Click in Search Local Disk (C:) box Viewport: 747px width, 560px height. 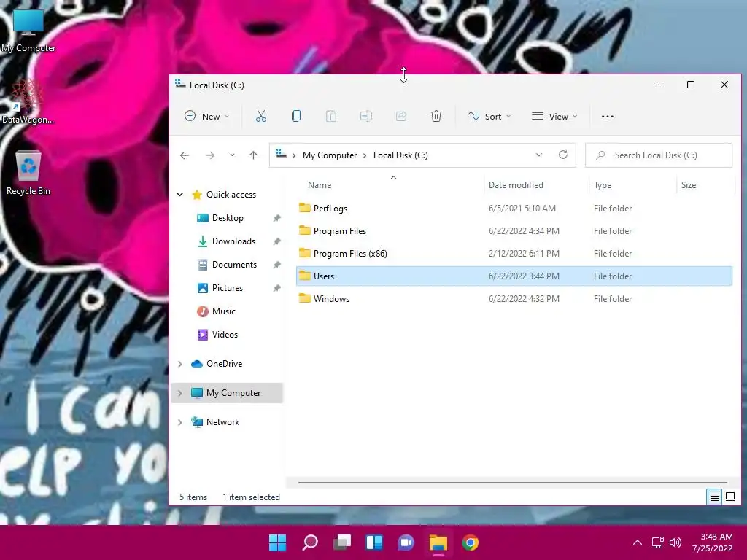(x=659, y=155)
